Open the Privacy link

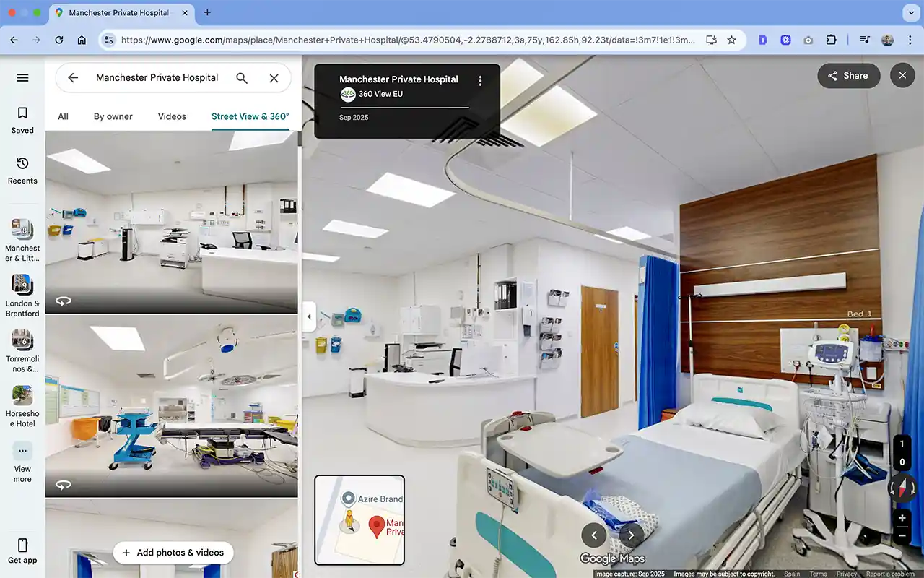[x=847, y=574]
